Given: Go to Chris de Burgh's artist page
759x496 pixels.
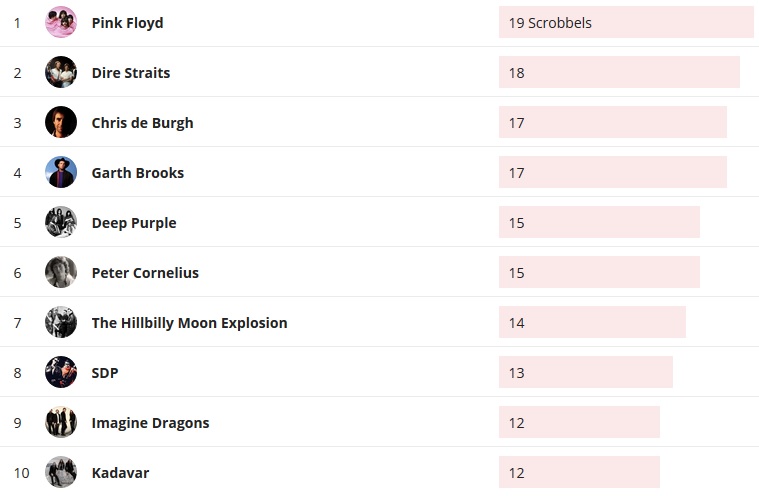Looking at the screenshot, I should [x=142, y=122].
